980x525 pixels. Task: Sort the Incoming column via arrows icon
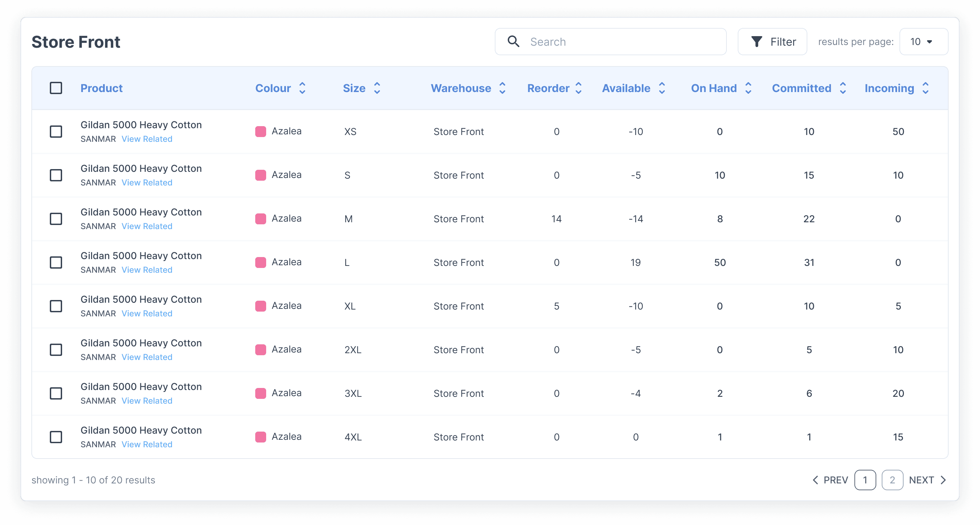pos(926,88)
